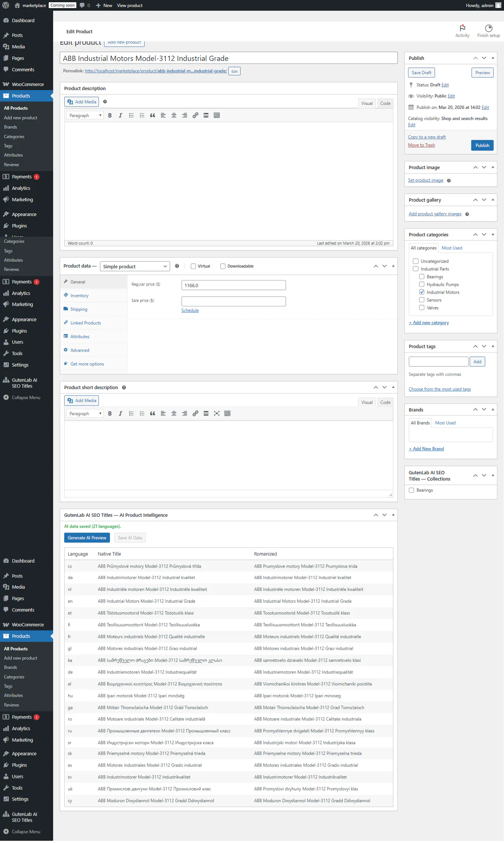Toggle extra toolbar row in short description editor
The image size is (504, 843).
227,414
